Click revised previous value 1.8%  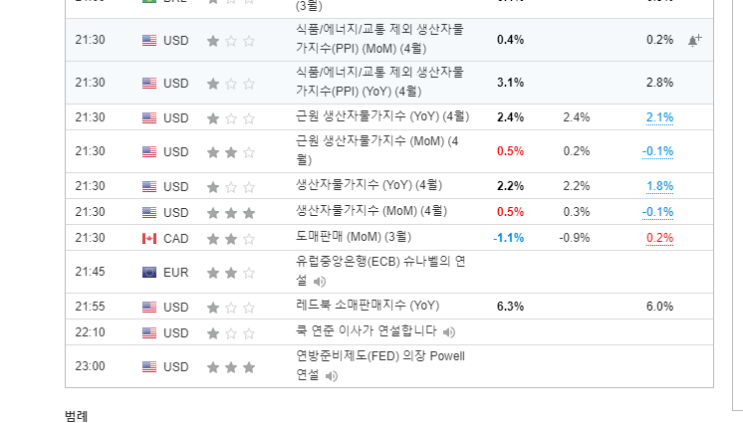click(659, 186)
